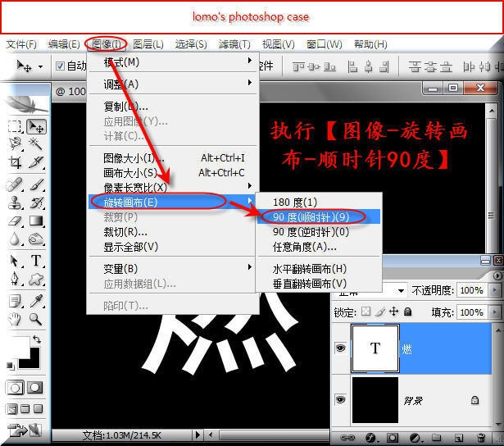Toggle the auto-select checkbox in options bar

click(x=60, y=66)
